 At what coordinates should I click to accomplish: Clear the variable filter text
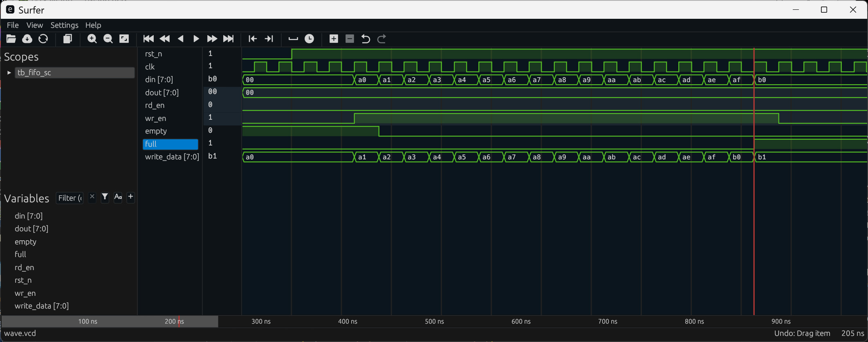coord(92,197)
